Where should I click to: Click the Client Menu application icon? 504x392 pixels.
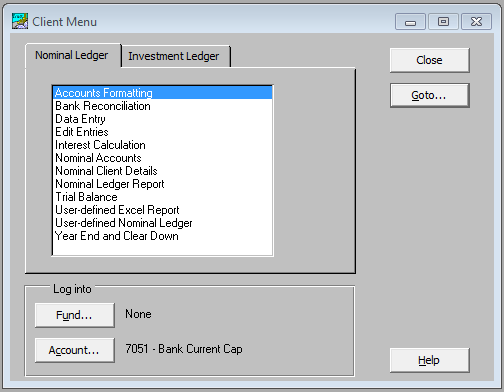20,21
